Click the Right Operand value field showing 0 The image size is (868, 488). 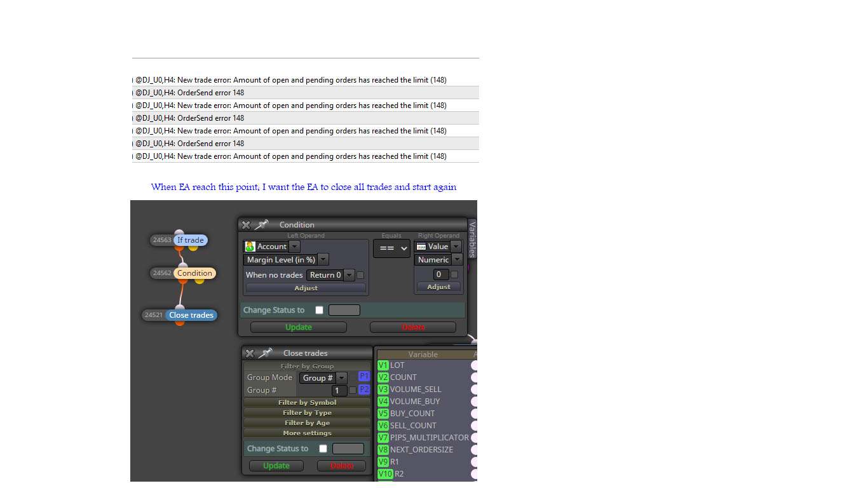click(441, 274)
